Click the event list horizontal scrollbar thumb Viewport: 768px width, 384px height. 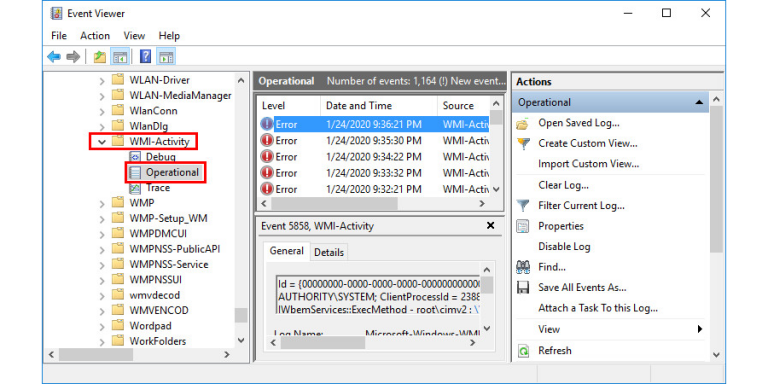[x=335, y=203]
